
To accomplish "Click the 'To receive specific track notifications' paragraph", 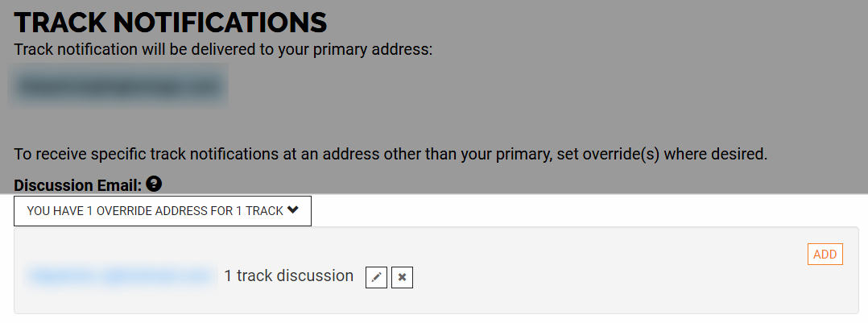I will pos(391,154).
